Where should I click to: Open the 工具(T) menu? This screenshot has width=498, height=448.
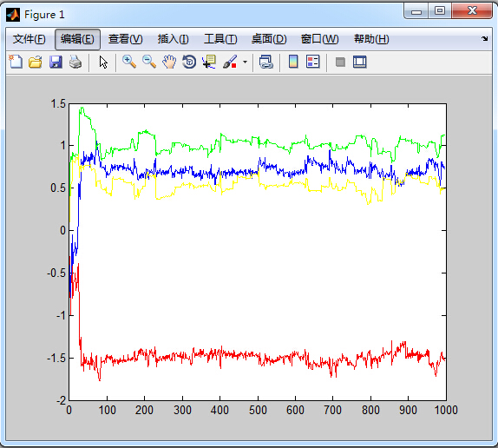[220, 39]
